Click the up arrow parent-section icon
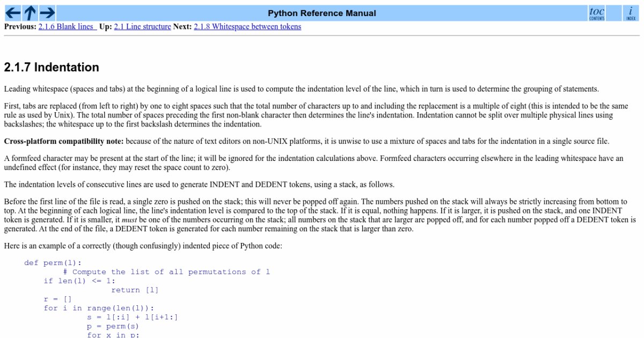Image resolution: width=644 pixels, height=338 pixels. click(30, 13)
